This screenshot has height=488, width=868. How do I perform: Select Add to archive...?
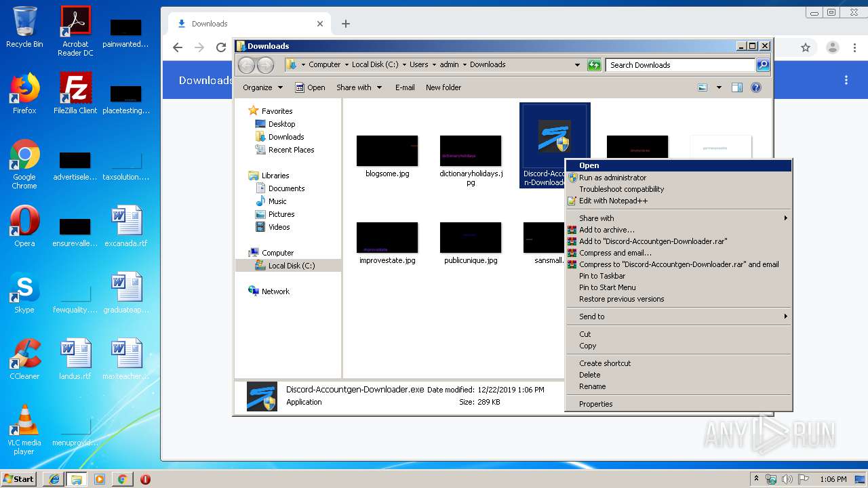point(678,230)
